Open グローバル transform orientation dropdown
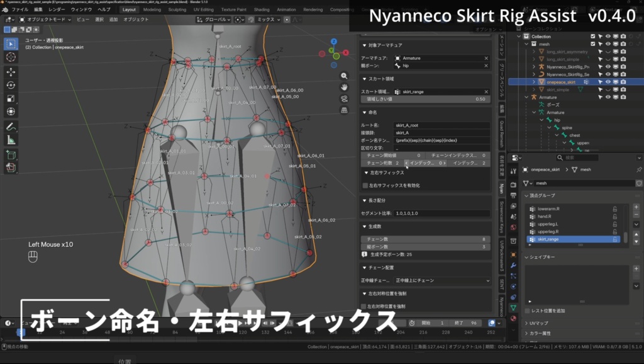 click(213, 20)
